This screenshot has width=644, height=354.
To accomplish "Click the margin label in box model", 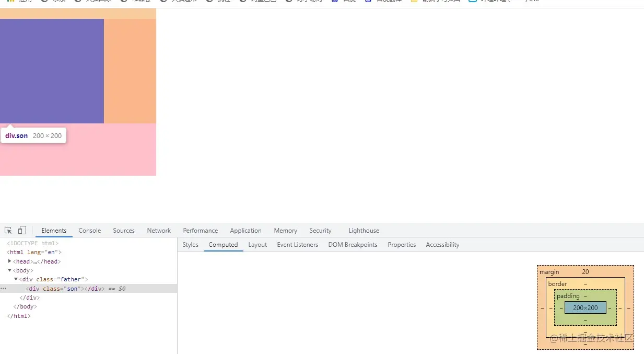I will click(549, 272).
